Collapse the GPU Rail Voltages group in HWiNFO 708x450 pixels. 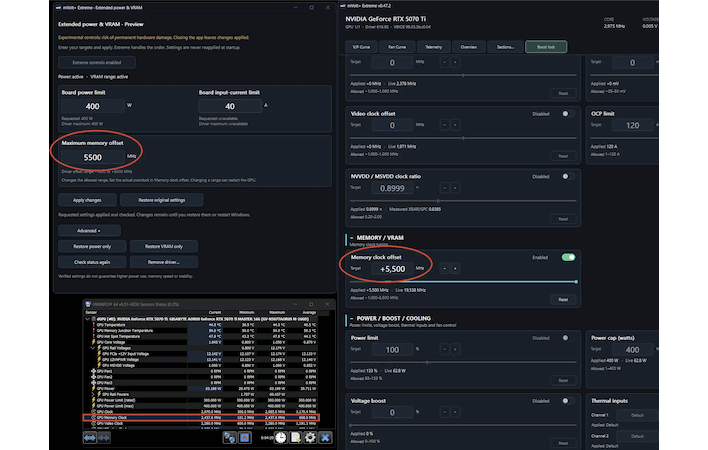(93, 348)
